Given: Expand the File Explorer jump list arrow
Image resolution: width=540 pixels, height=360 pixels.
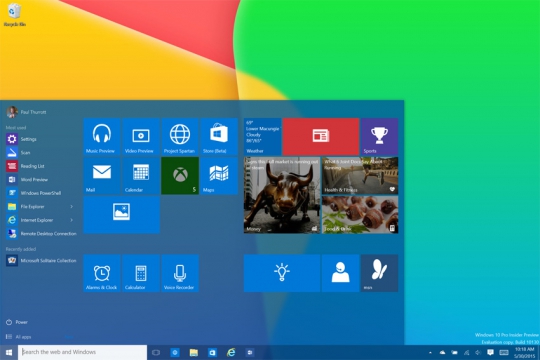Looking at the screenshot, I should pos(72,207).
